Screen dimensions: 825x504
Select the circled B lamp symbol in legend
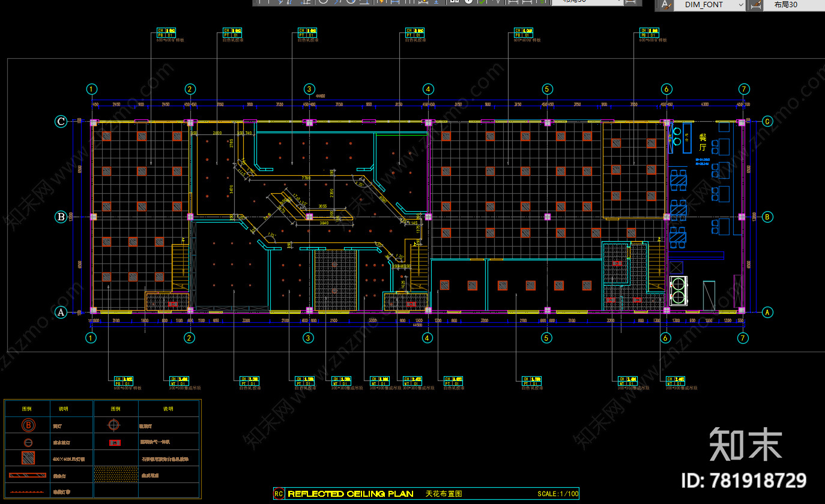click(x=28, y=425)
